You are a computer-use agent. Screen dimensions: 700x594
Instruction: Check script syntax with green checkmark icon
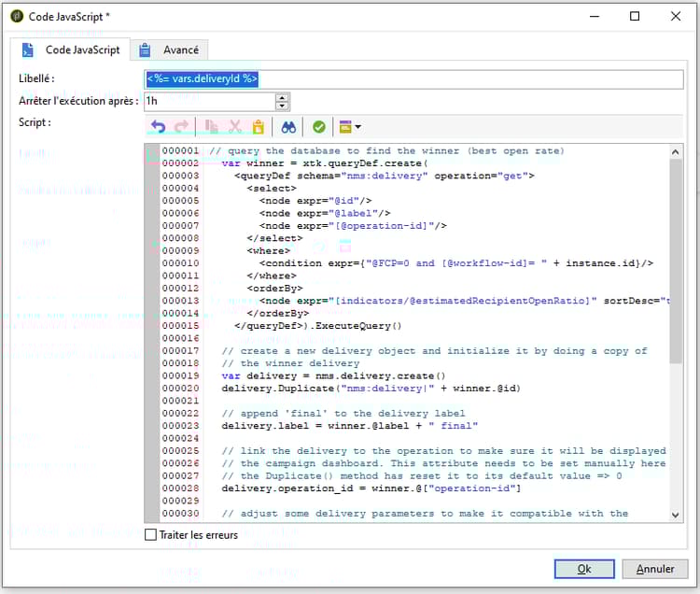click(x=319, y=126)
